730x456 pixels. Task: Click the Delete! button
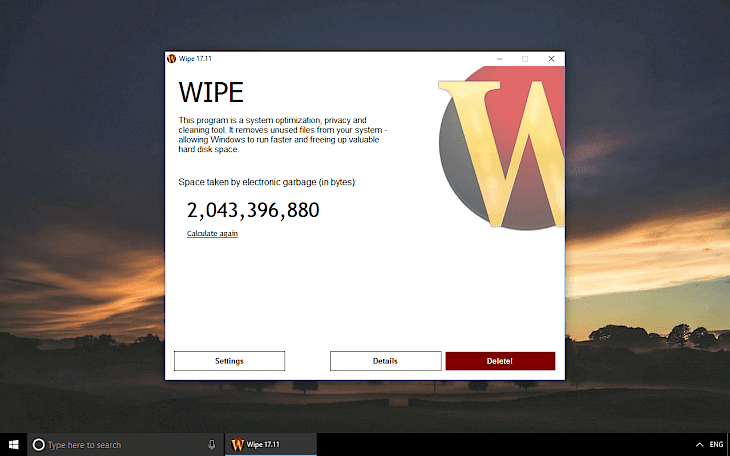tap(500, 361)
